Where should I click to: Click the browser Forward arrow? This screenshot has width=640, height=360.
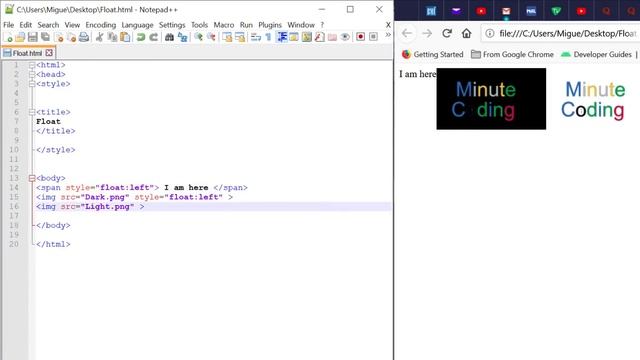pos(427,33)
